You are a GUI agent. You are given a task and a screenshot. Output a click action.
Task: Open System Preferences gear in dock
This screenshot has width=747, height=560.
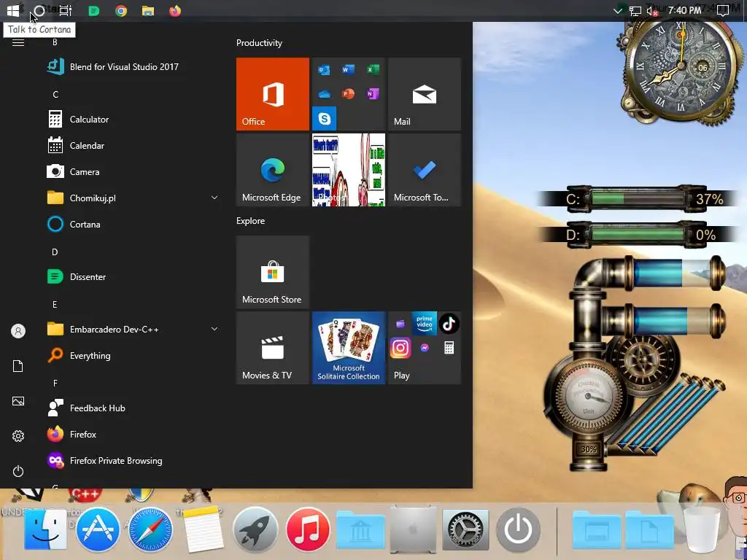coord(465,529)
